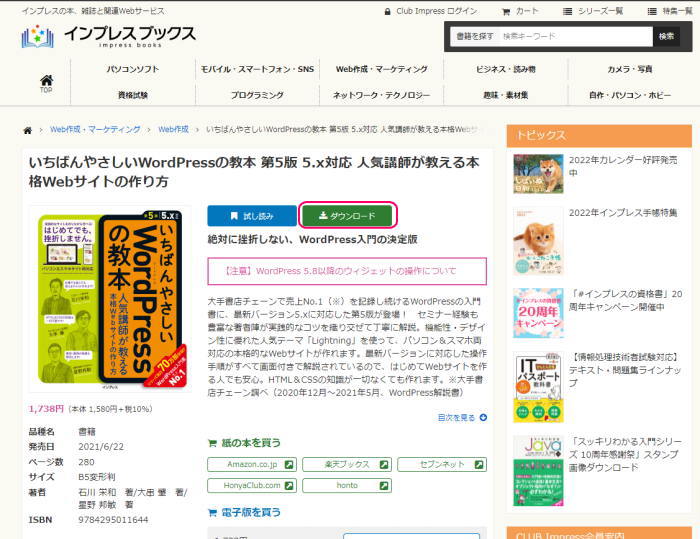Buy from Amazon.co.jp
This screenshot has height=539, width=700.
click(252, 464)
